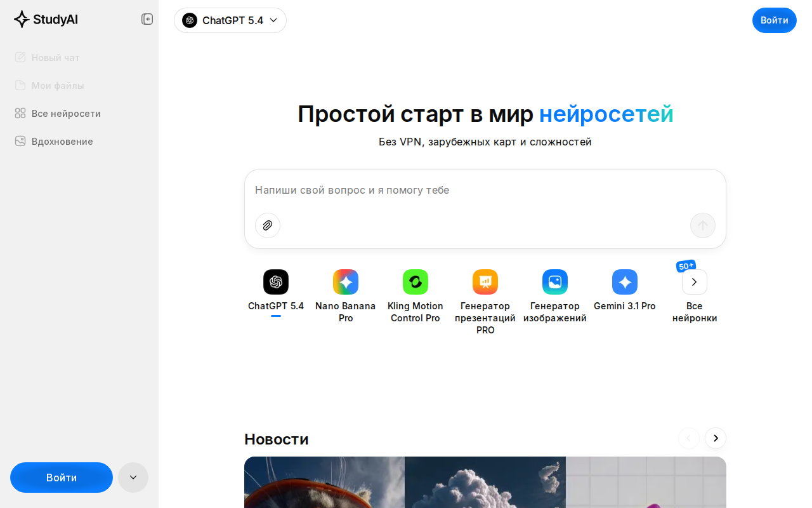
Task: Open the Все нейросети page
Action: 66,113
